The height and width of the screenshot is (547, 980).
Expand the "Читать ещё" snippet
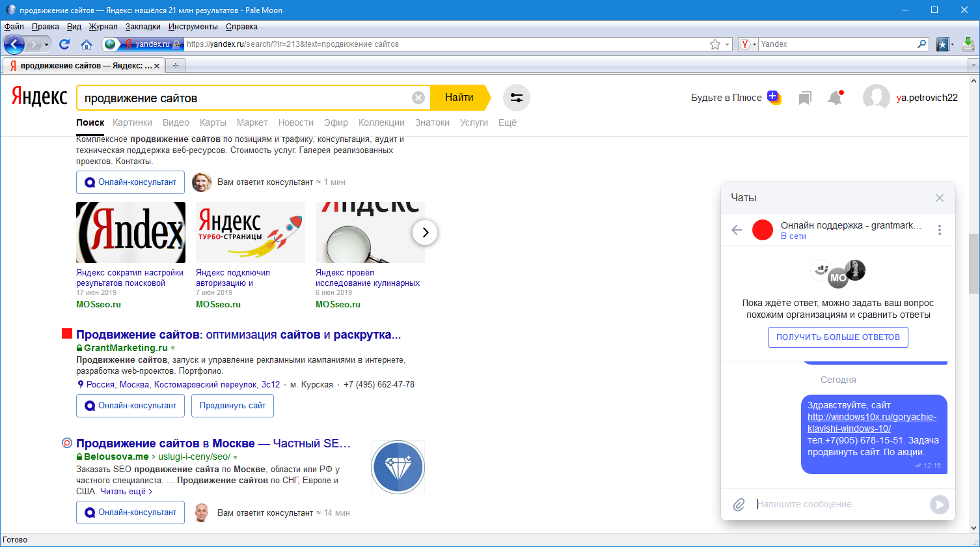pos(126,492)
